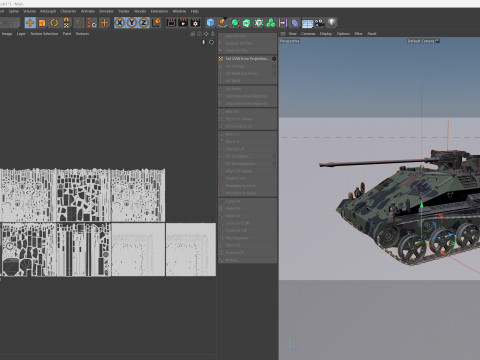Screen dimensions: 480x360
Task: Add a Light bulb object
Action: (x=332, y=23)
